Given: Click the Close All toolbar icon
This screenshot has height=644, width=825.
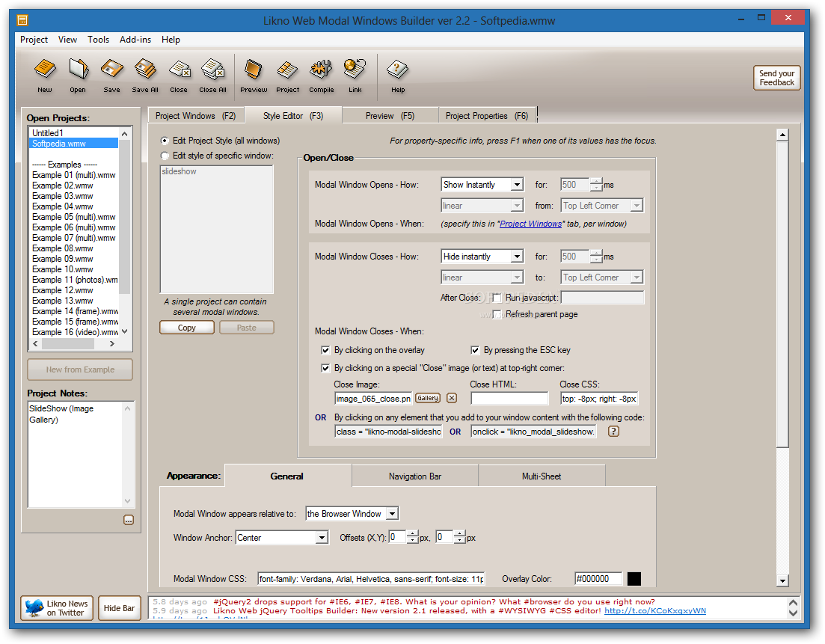Looking at the screenshot, I should [x=212, y=76].
